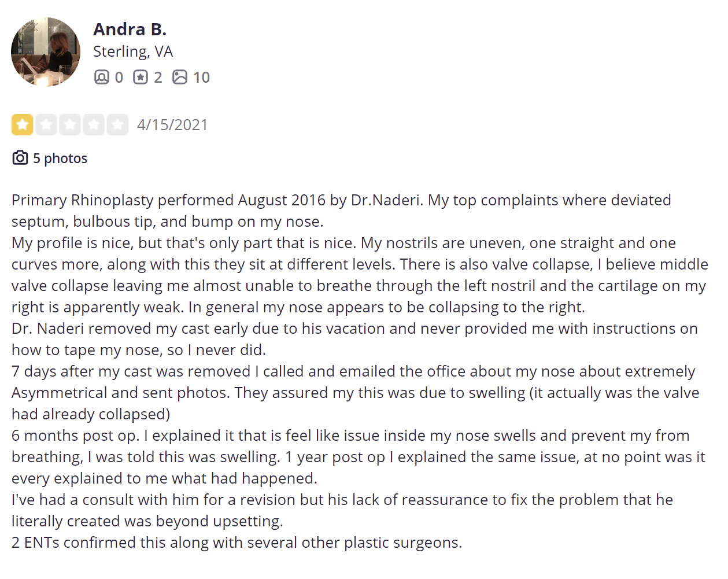The image size is (728, 579).
Task: Click the fourth gray rating star
Action: coord(94,124)
